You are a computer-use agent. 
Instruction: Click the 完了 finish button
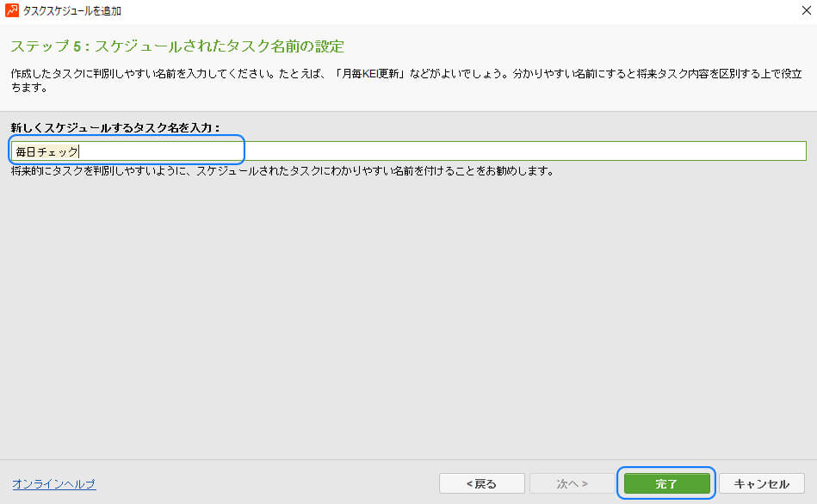pos(666,483)
